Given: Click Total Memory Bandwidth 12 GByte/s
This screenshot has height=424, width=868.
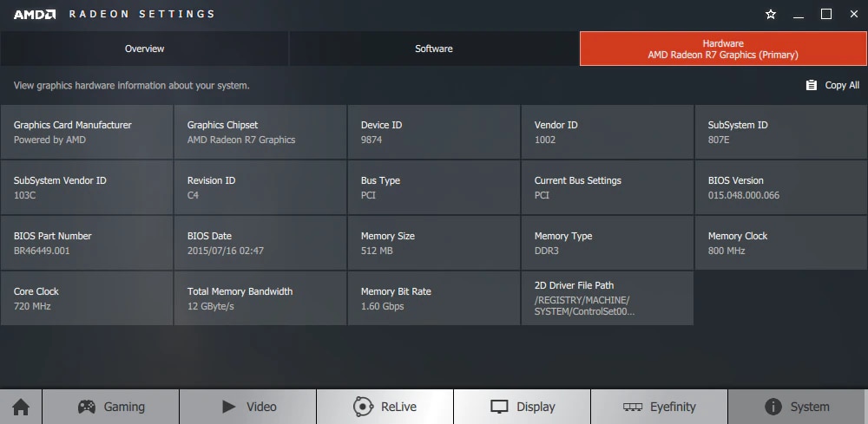Looking at the screenshot, I should [210, 306].
